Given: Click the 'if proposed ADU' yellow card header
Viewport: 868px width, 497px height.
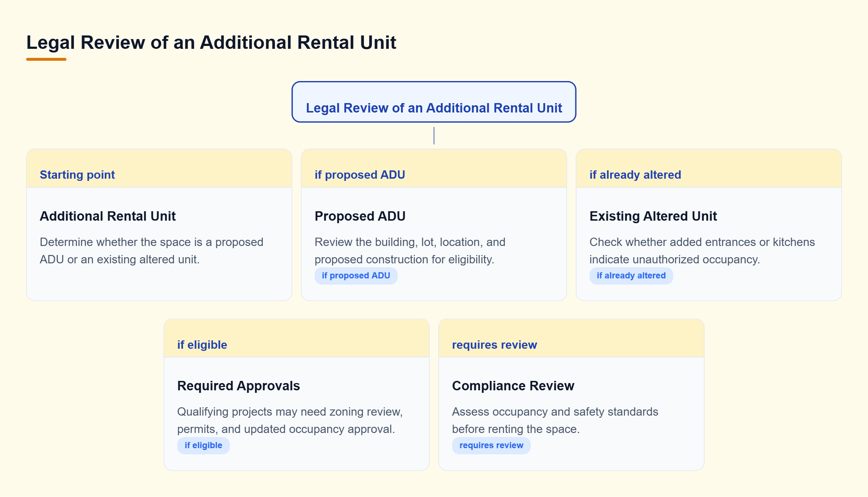Looking at the screenshot, I should tap(434, 169).
